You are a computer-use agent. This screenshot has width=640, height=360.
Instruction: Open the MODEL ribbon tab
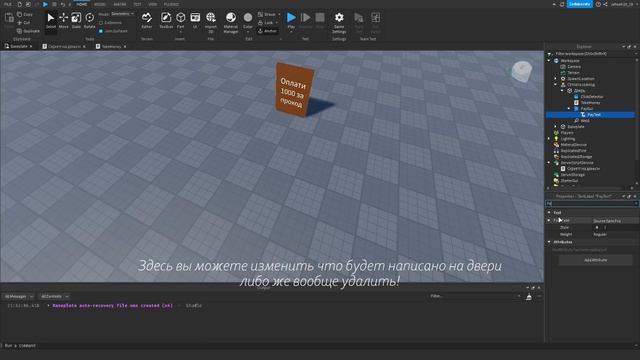[100, 4]
